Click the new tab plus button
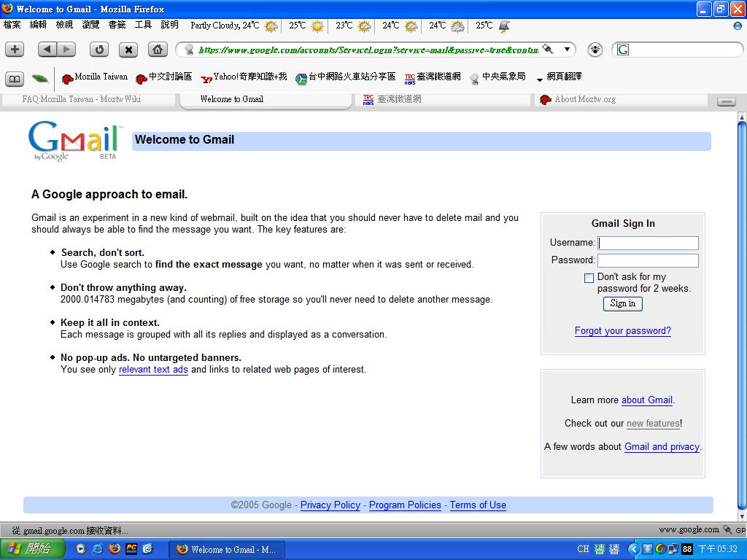This screenshot has width=747, height=560. pos(15,50)
